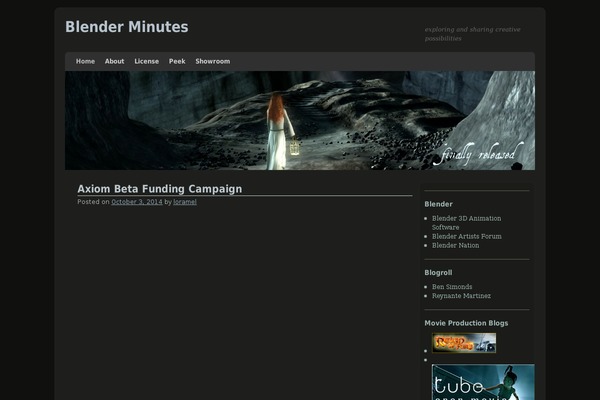Click the Blender sidebar heading
The image size is (600, 400).
[x=438, y=204]
